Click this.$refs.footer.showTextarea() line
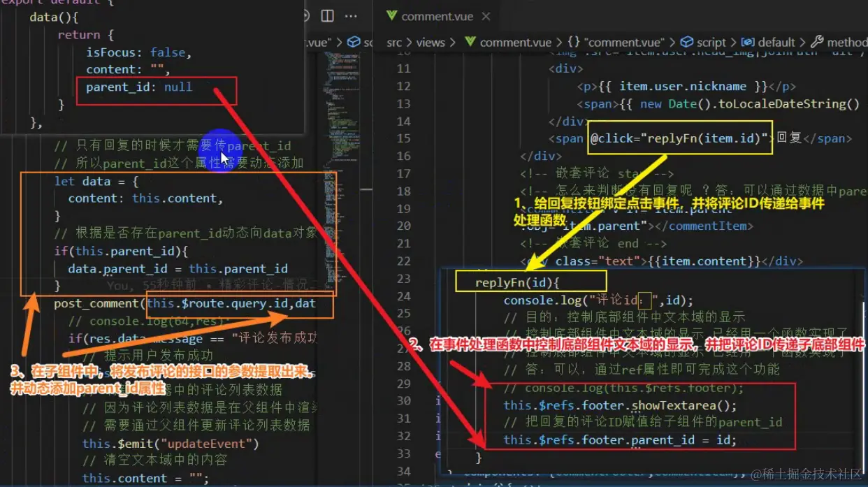 [x=620, y=405]
